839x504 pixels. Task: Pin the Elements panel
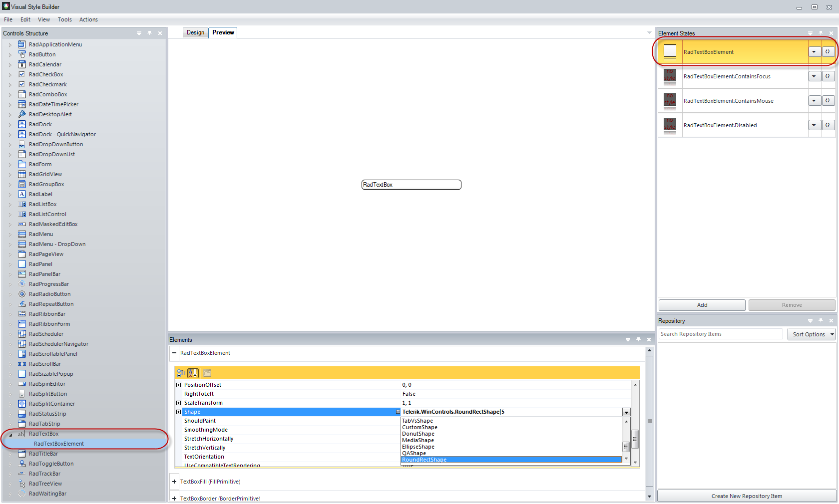click(638, 339)
